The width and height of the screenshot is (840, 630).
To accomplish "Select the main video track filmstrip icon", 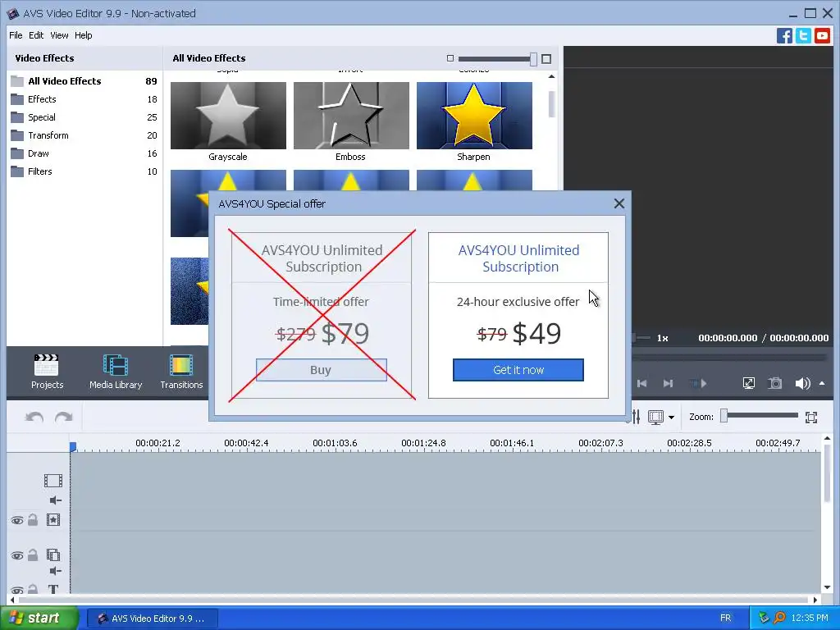I will click(x=53, y=481).
